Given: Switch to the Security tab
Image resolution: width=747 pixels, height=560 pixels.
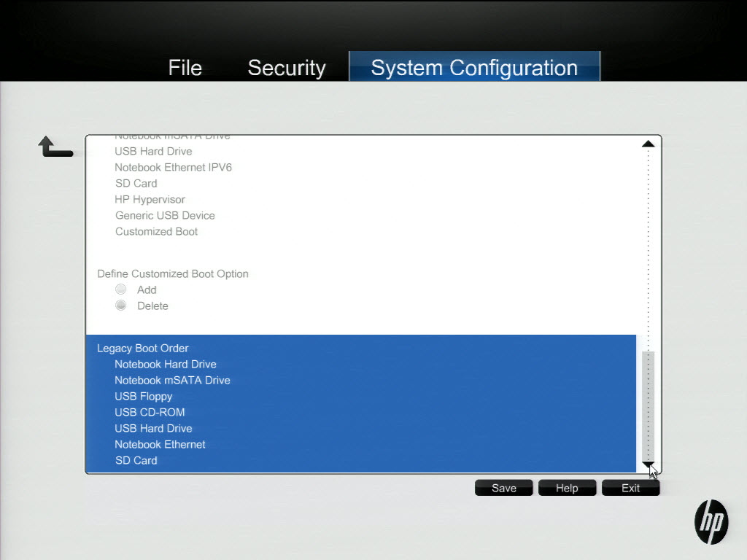Looking at the screenshot, I should click(x=286, y=68).
